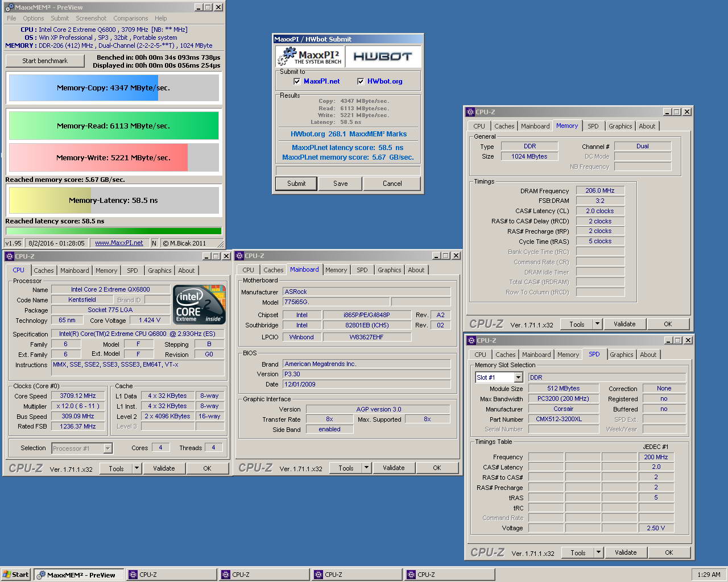728x582 pixels.
Task: Click the Part Number CMX512-3200XL field
Action: tap(564, 419)
